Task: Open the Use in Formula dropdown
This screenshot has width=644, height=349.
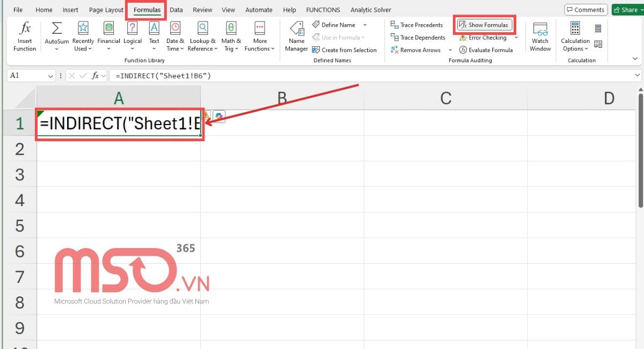Action: point(338,38)
